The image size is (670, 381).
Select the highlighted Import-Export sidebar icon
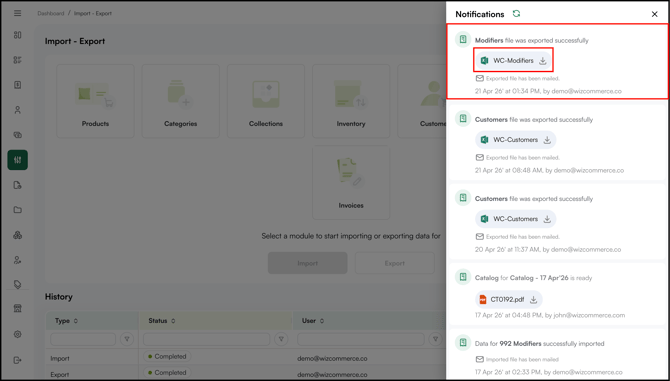[18, 160]
